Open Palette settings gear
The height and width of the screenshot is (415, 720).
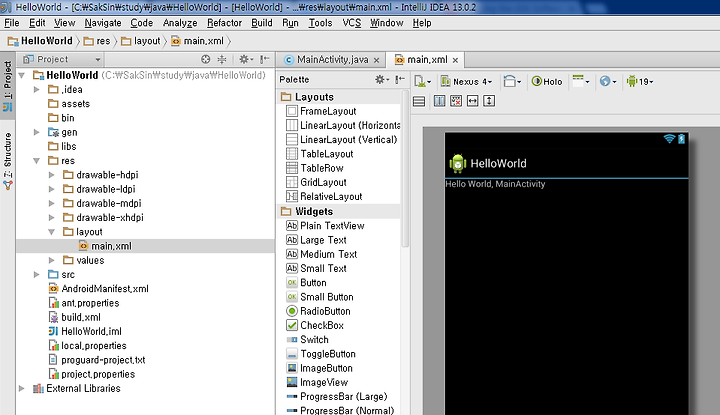click(x=381, y=79)
